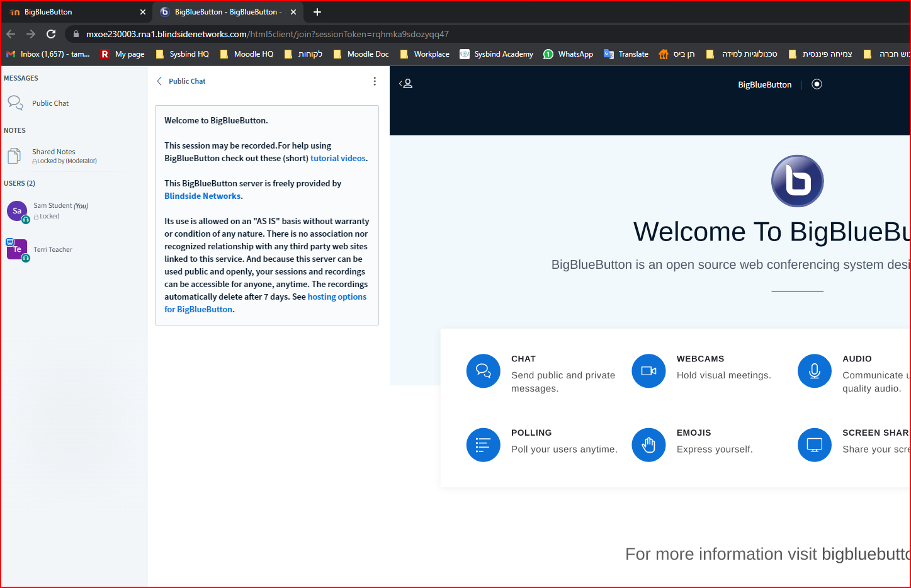This screenshot has height=588, width=911.
Task: Click the Chat feature icon
Action: [x=483, y=371]
